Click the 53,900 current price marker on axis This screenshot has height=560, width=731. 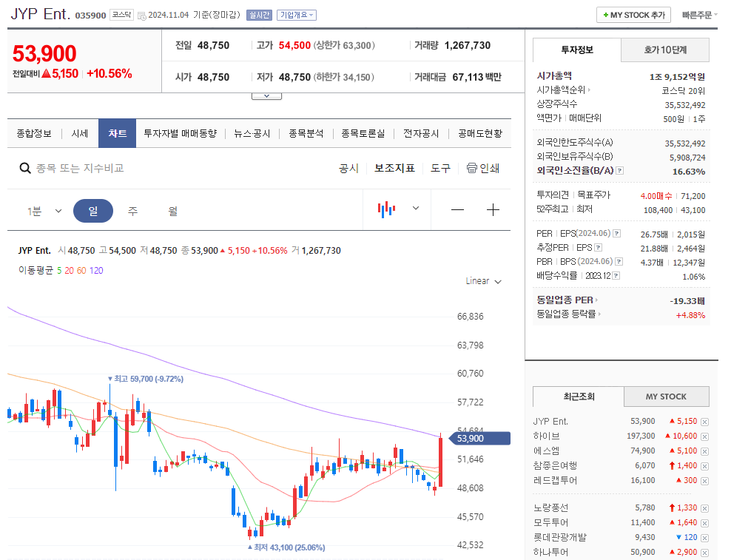pos(479,438)
